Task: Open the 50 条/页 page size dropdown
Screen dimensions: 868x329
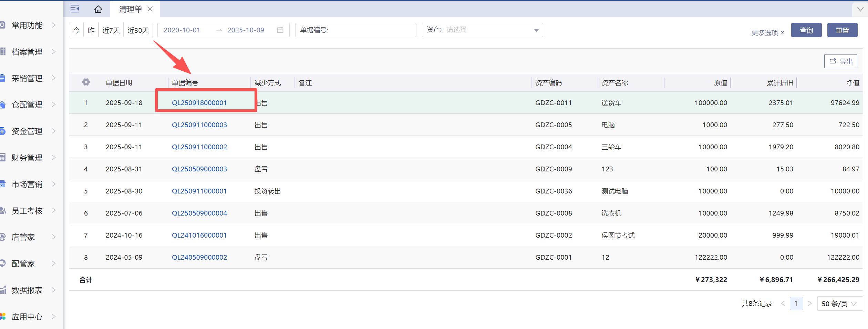Action: click(x=839, y=303)
